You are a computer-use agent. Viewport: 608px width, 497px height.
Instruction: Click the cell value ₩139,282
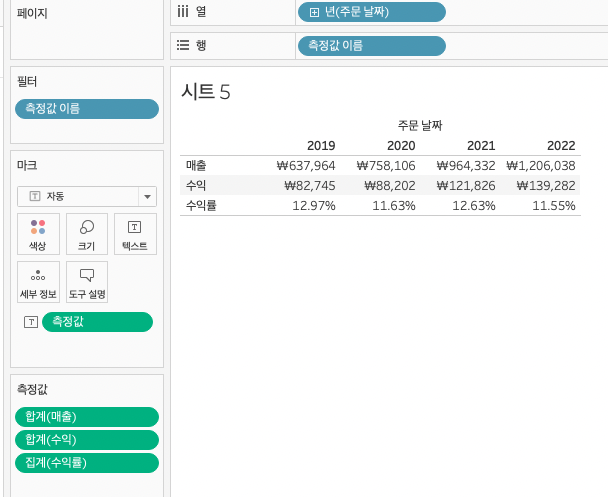click(x=546, y=186)
